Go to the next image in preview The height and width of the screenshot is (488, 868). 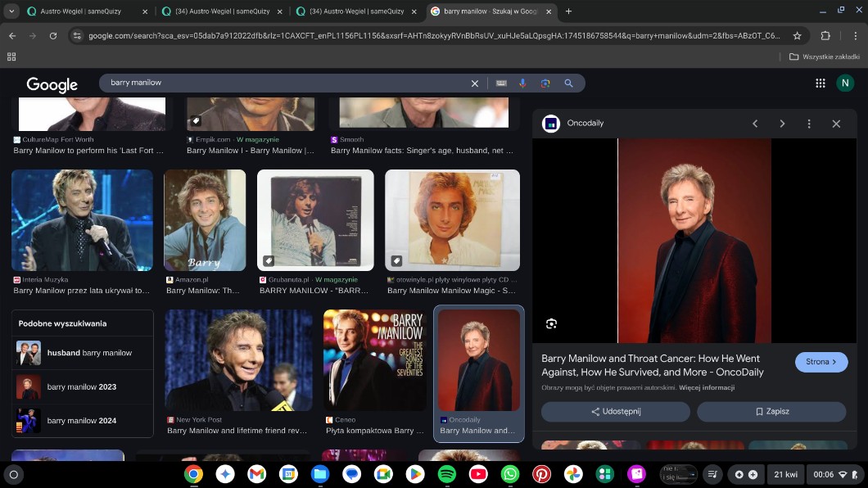click(x=782, y=124)
